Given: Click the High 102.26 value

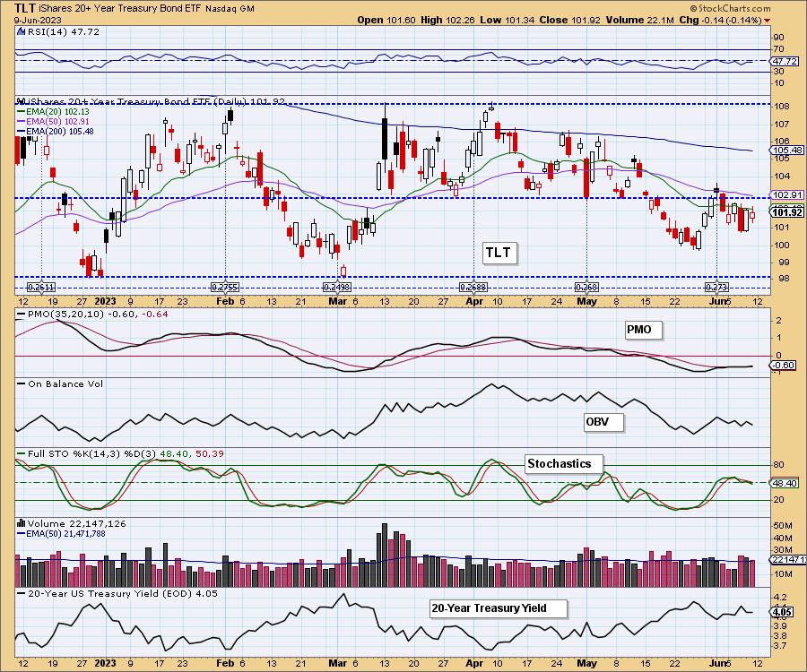Looking at the screenshot, I should 448,20.
